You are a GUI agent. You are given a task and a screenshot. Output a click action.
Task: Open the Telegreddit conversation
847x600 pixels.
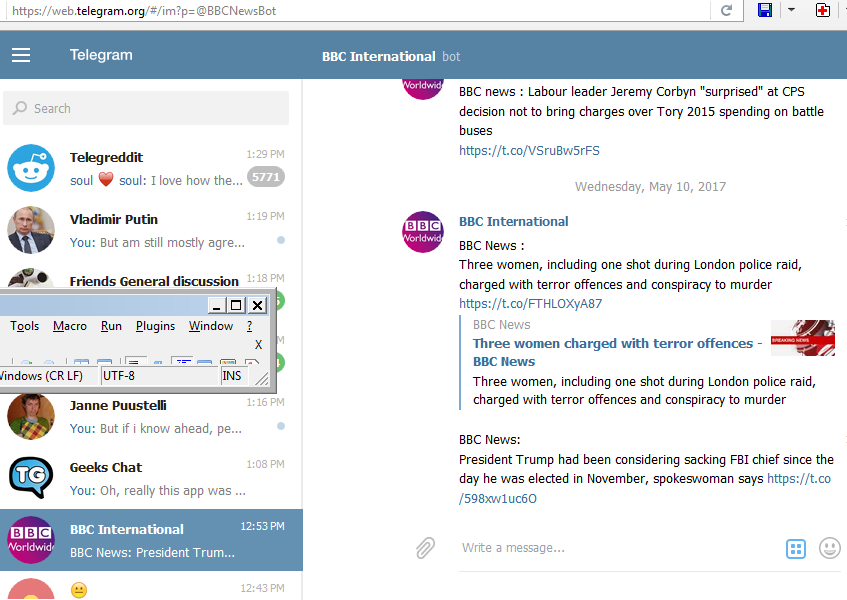pos(151,168)
